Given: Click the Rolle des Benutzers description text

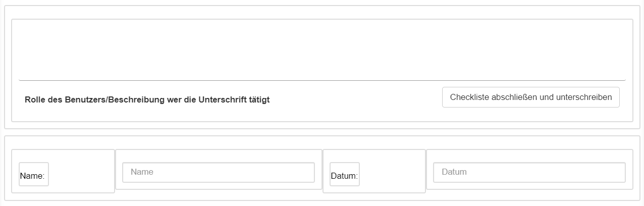Looking at the screenshot, I should click(x=147, y=100).
